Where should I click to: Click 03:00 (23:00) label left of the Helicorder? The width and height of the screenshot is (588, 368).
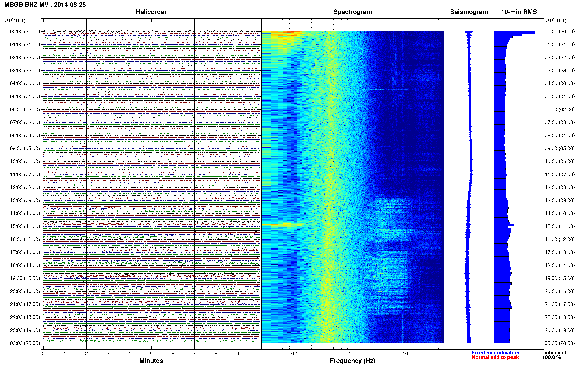[x=25, y=71]
